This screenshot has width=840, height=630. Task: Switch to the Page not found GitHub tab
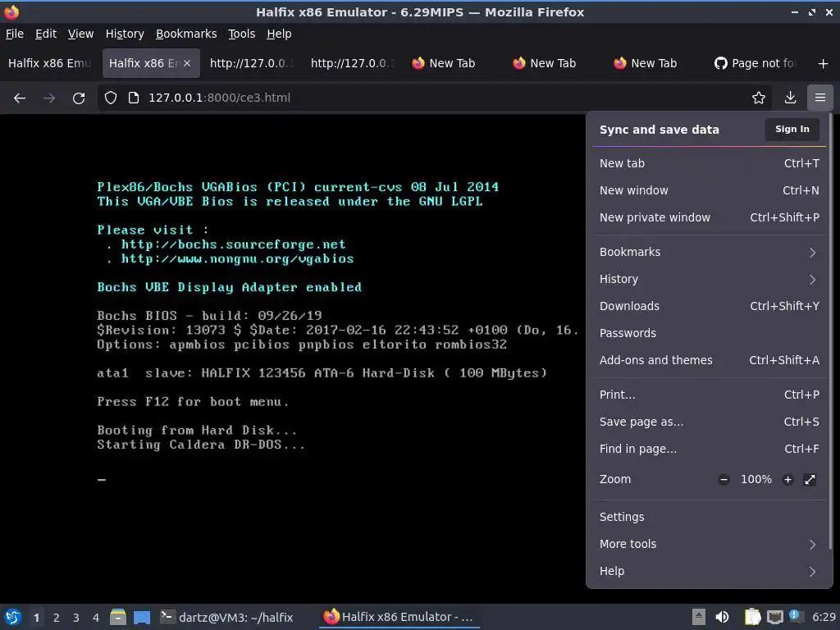[x=756, y=63]
